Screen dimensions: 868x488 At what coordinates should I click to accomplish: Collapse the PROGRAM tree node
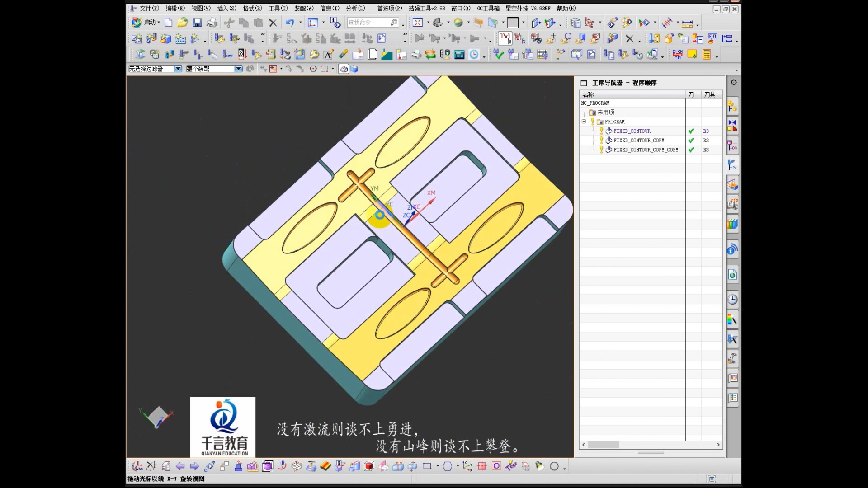583,121
